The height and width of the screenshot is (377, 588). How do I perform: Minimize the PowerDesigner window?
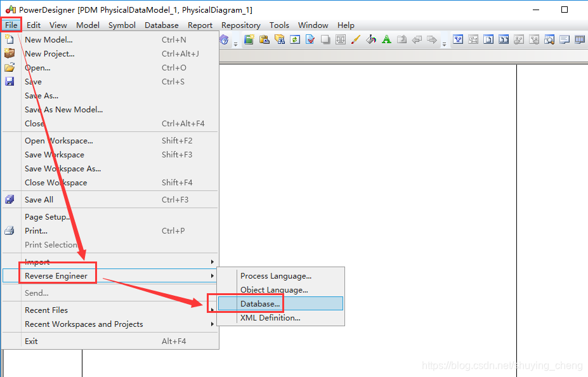point(536,10)
